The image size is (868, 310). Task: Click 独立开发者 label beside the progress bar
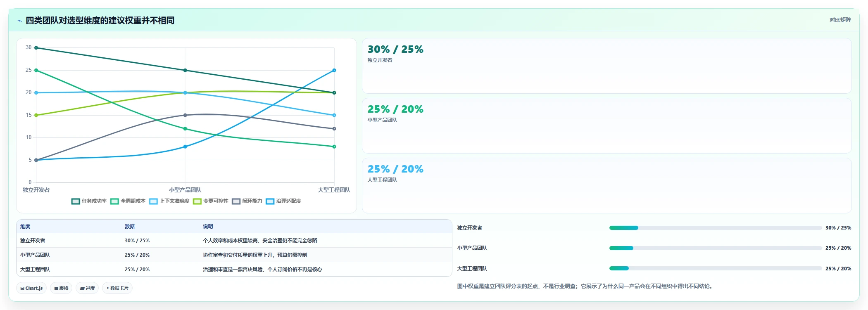[x=469, y=228]
